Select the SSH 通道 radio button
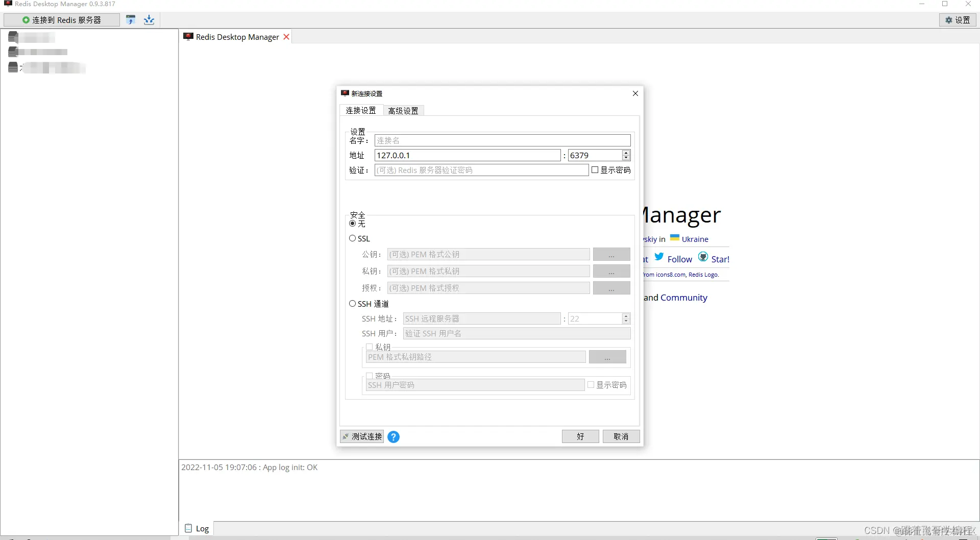Image resolution: width=980 pixels, height=540 pixels. (x=353, y=304)
